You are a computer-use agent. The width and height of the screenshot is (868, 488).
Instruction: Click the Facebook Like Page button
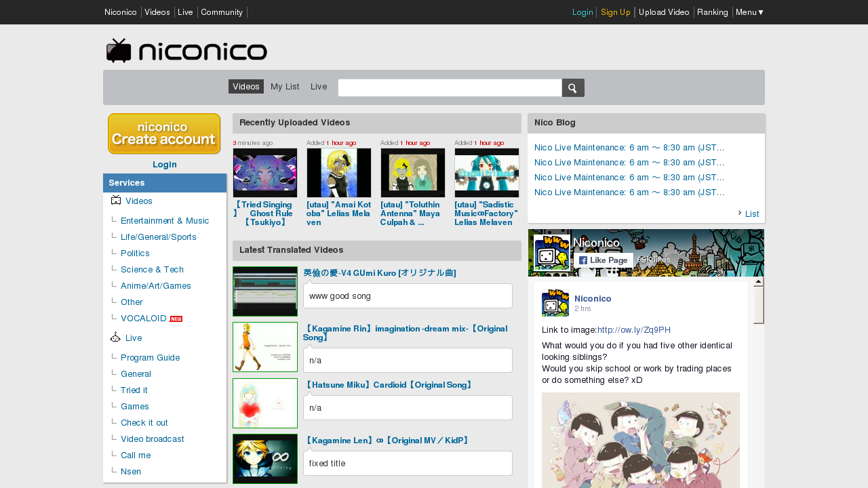[604, 260]
